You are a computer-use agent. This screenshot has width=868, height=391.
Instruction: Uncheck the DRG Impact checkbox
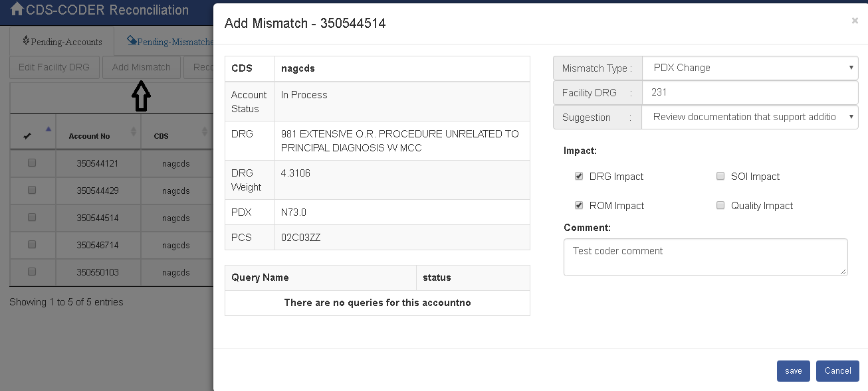tap(579, 177)
